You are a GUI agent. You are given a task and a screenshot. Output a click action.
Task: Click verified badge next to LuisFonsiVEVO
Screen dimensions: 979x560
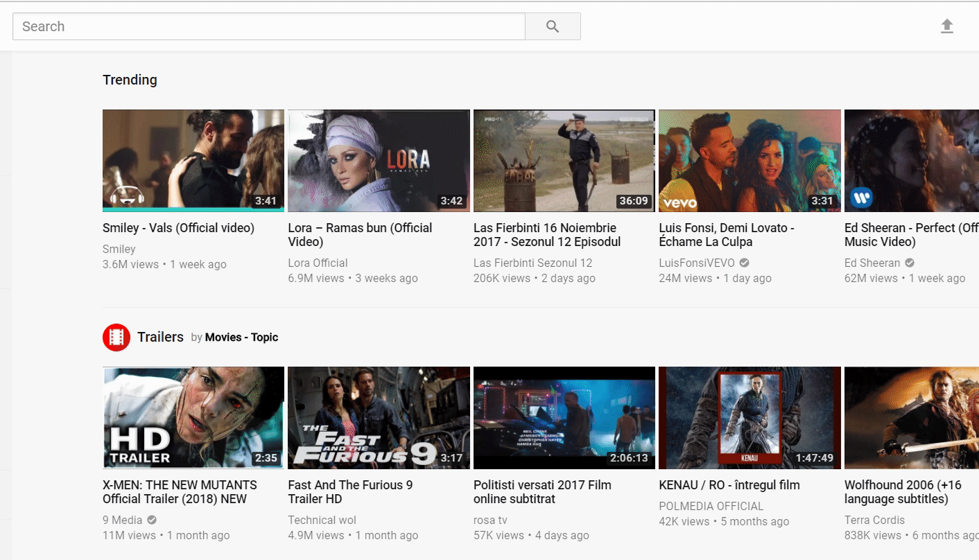point(744,263)
